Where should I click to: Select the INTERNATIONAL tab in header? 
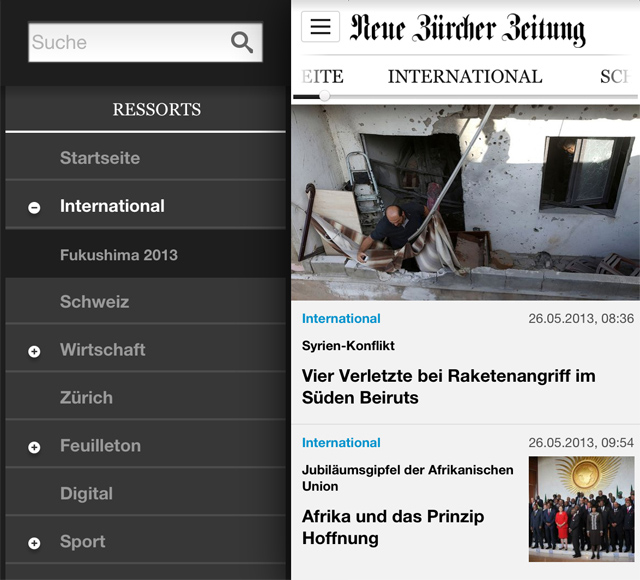465,77
